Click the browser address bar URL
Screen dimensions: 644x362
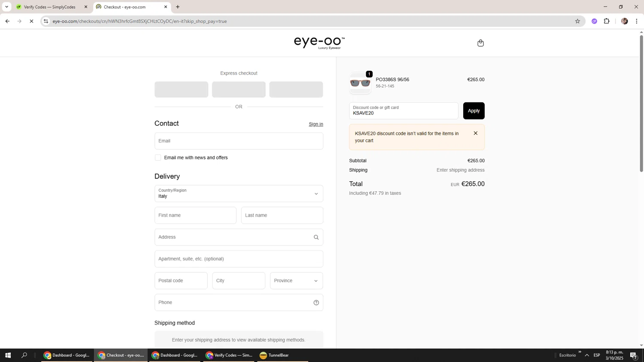[140, 21]
